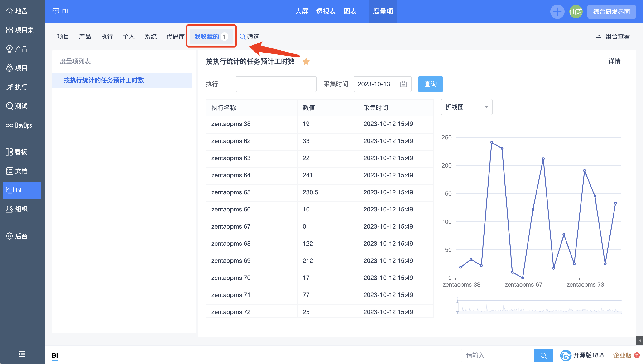Toggle favorite star on 按执行统计的任务预计工时数
The height and width of the screenshot is (364, 643).
tap(306, 61)
